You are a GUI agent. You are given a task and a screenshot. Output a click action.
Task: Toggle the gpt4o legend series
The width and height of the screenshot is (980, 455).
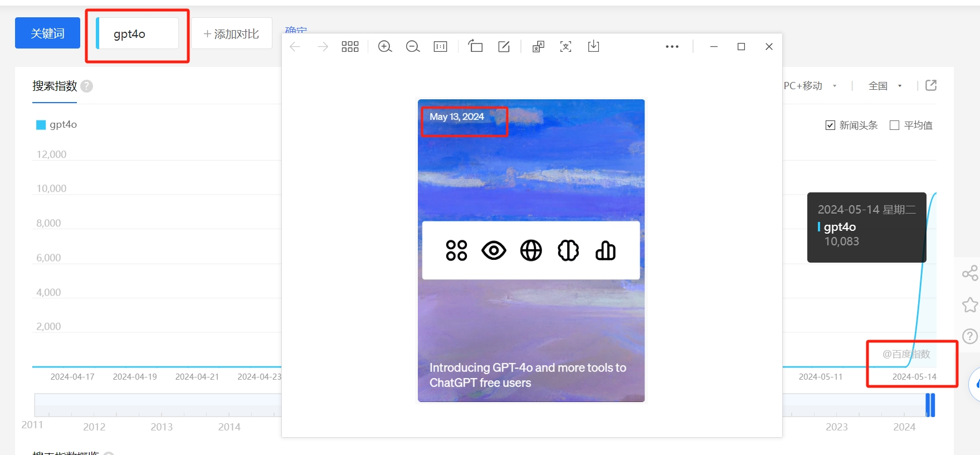click(56, 124)
